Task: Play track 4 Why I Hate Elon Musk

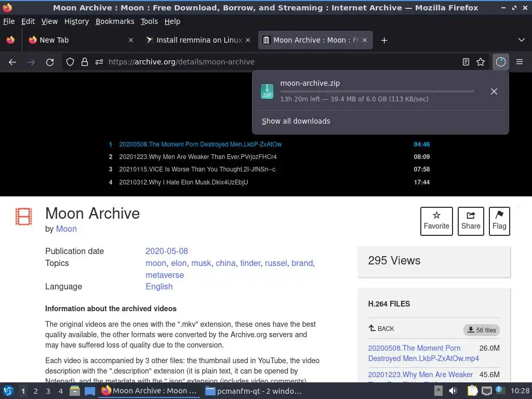Action: click(x=270, y=182)
